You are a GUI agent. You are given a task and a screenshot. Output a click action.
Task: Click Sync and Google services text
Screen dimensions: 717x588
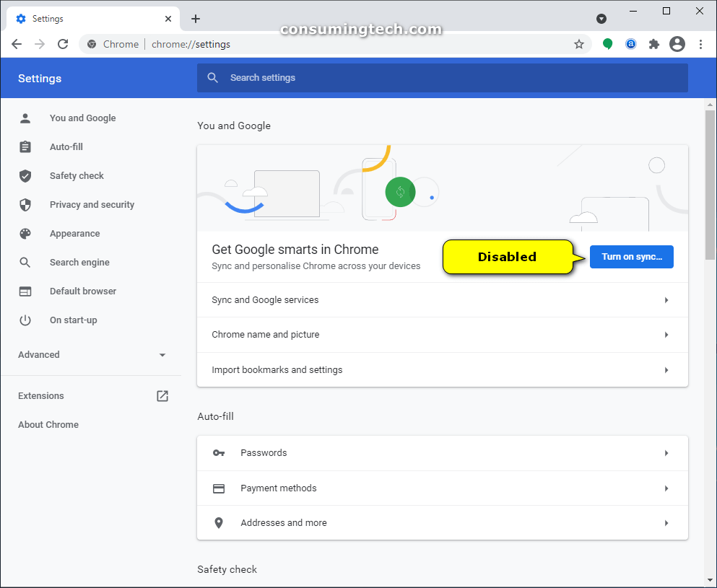point(265,300)
